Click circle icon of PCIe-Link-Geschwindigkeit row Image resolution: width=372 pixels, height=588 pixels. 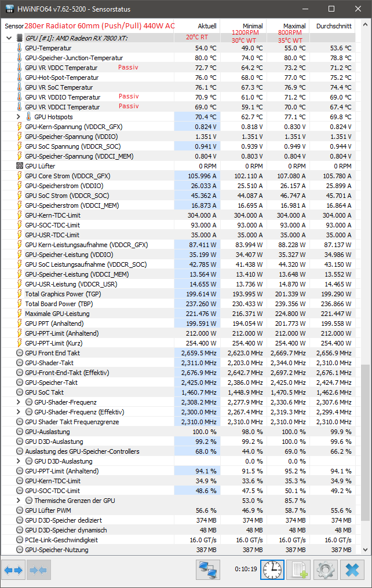pos(20,539)
